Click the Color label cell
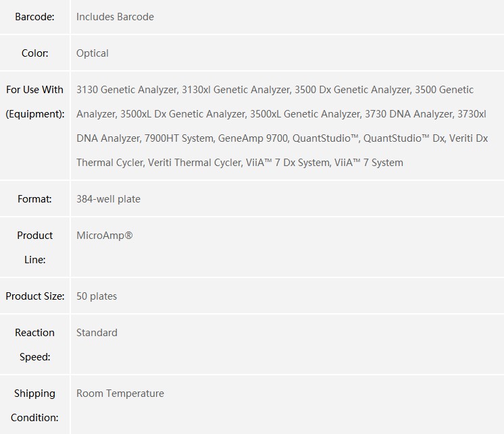Screen dimensions: 504x434 (34, 53)
